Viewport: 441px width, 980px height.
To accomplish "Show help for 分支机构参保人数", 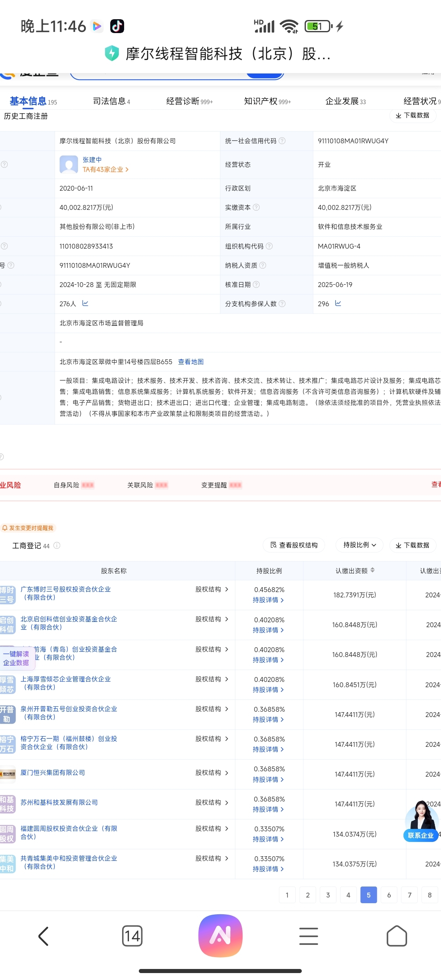I will pos(282,304).
